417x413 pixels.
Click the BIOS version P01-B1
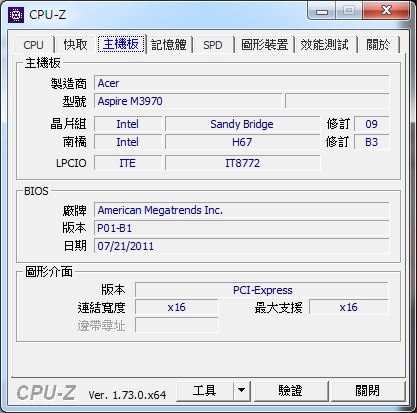242,228
